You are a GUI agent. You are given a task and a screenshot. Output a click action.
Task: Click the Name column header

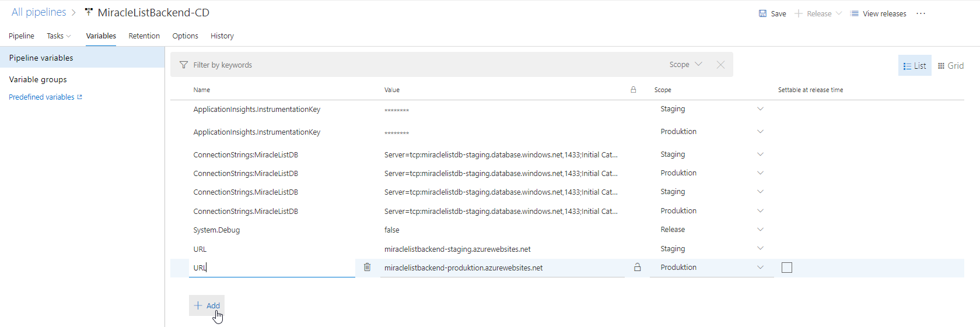point(202,90)
